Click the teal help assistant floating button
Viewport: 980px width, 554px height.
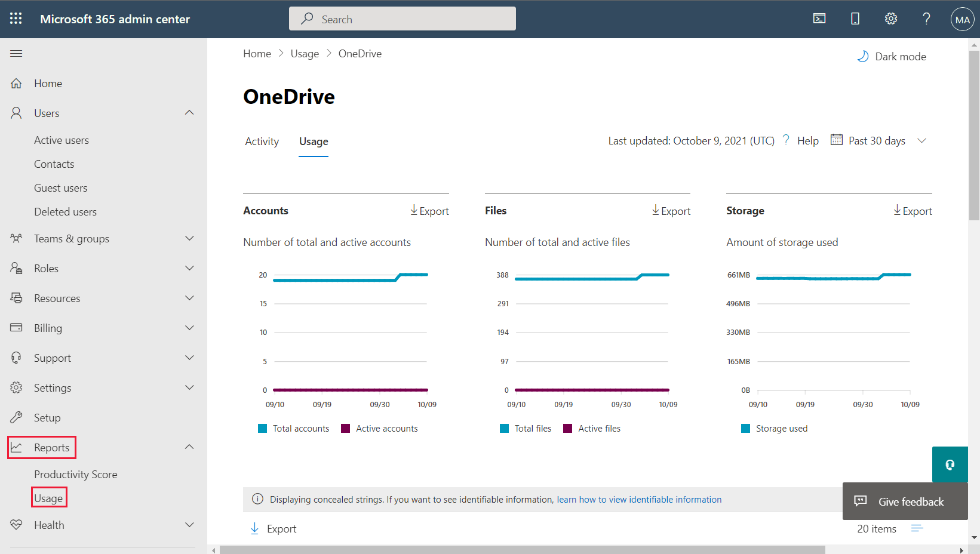[x=950, y=464]
